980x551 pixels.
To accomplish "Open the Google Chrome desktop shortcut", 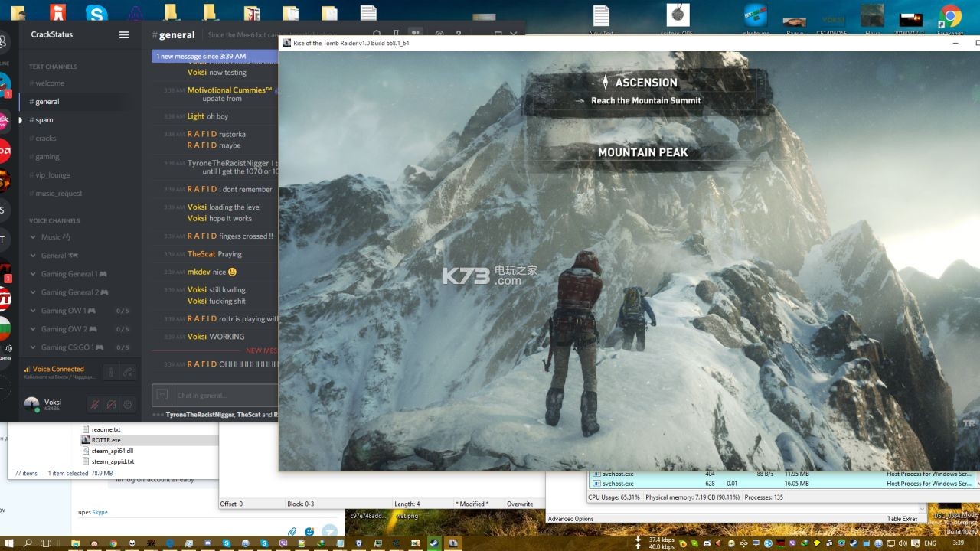I will pyautogui.click(x=950, y=17).
